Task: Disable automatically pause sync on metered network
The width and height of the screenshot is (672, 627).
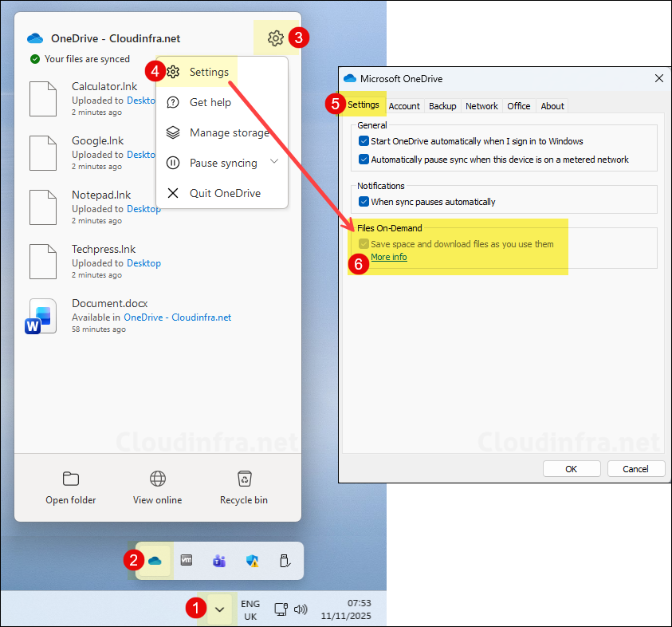Action: tap(364, 158)
